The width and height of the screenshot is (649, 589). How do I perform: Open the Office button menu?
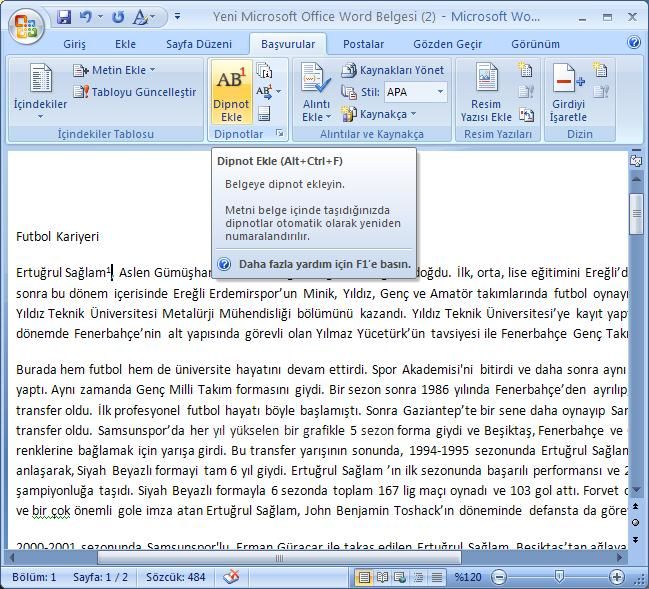pyautogui.click(x=27, y=26)
